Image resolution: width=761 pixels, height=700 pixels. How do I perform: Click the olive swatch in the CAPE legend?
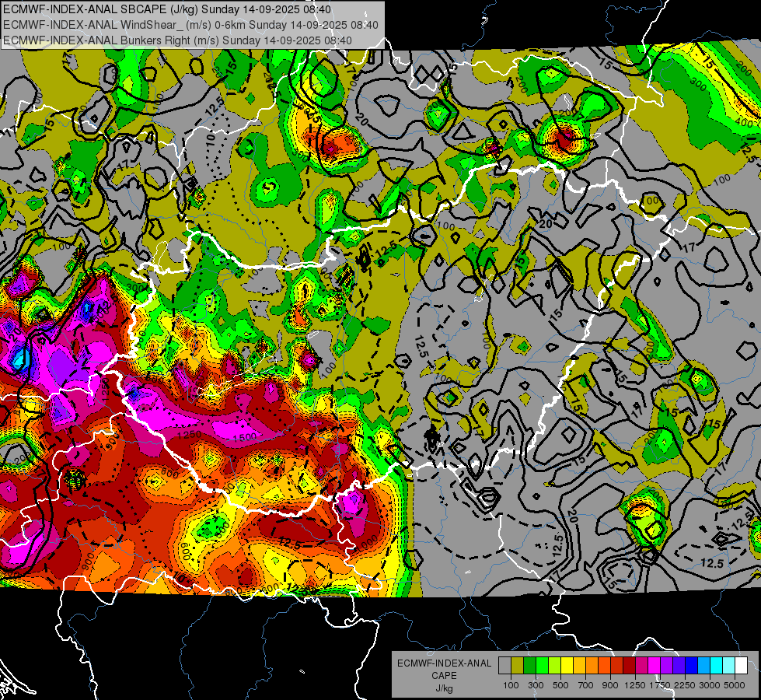pyautogui.click(x=518, y=666)
